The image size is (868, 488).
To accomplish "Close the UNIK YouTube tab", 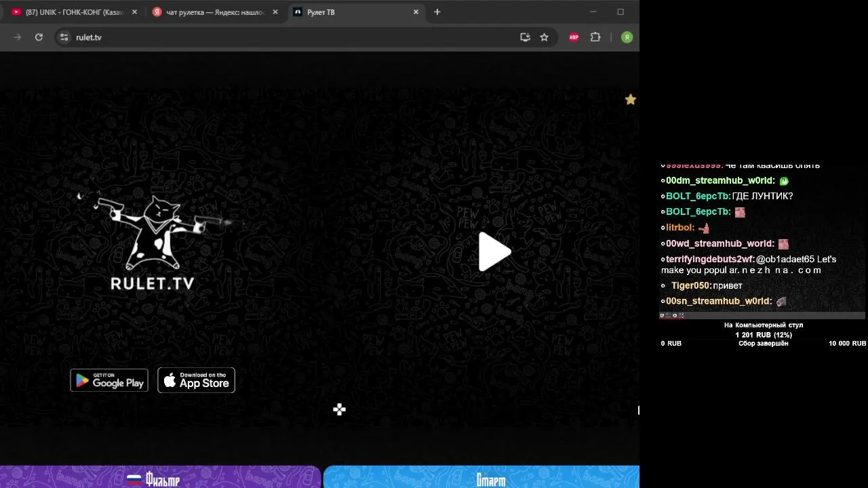I will (134, 12).
